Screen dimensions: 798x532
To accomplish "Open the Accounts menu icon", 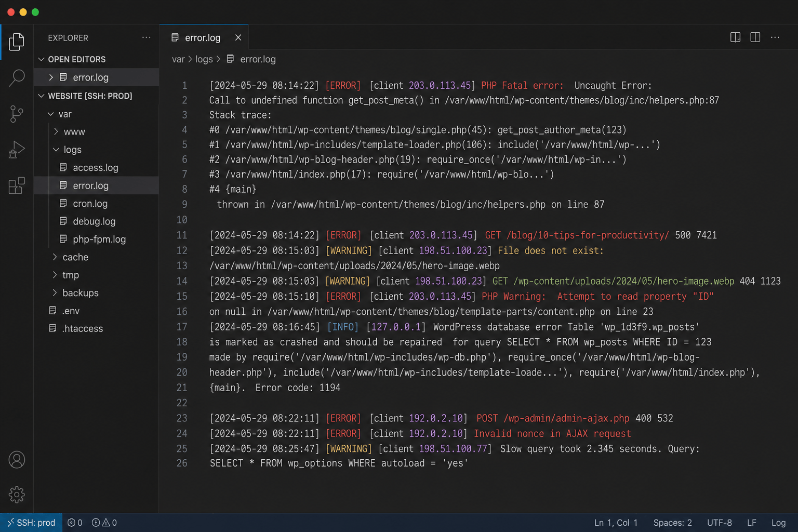I will click(x=17, y=460).
